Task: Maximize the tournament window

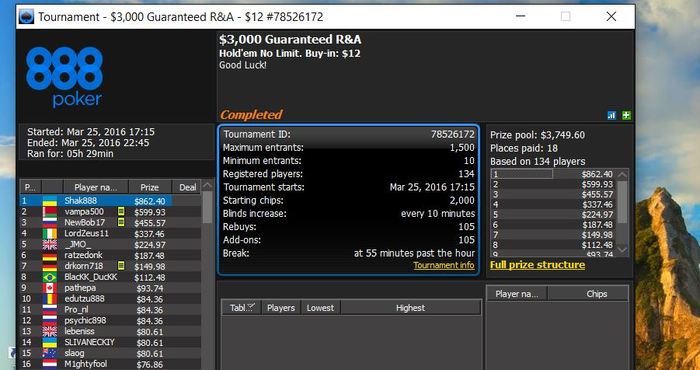Action: coord(565,17)
